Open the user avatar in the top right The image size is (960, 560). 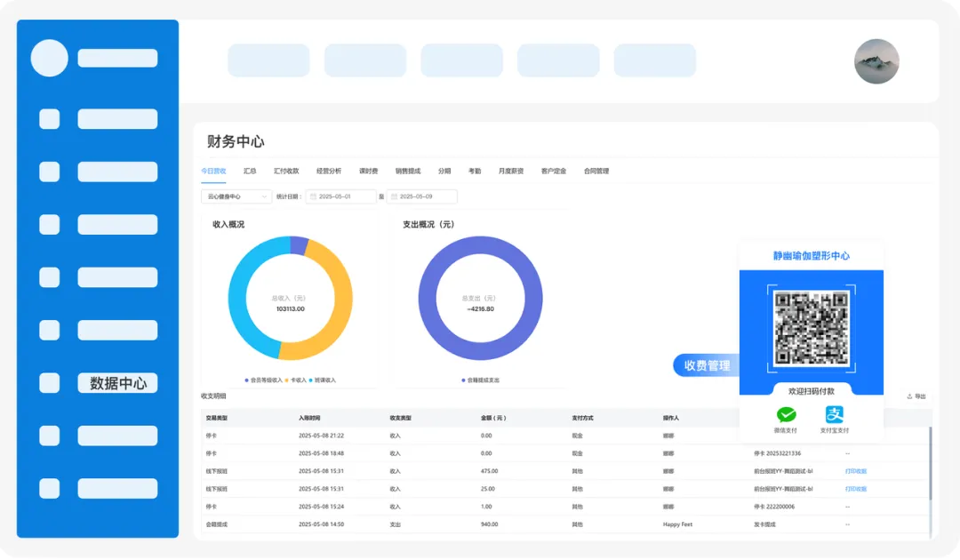tap(876, 61)
